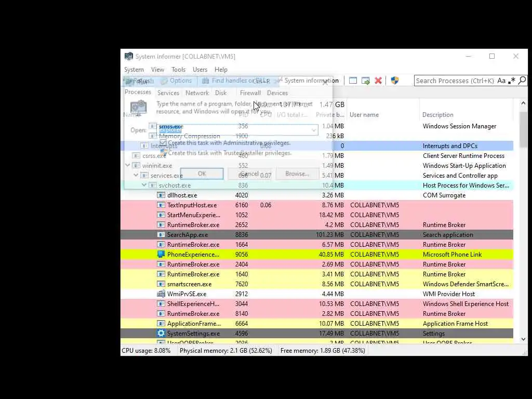Sort by the User name column

[364, 115]
